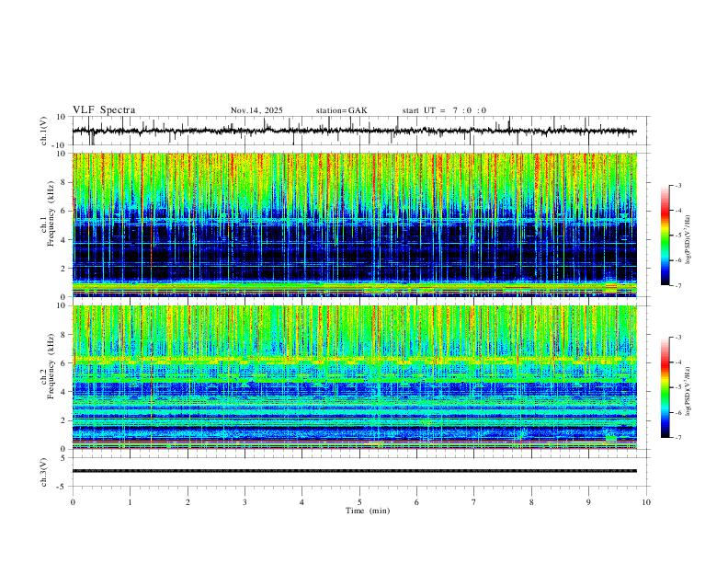The image size is (728, 563).
Task: Click the ch.2 color bar log(PSD) label
Action: tap(688, 391)
